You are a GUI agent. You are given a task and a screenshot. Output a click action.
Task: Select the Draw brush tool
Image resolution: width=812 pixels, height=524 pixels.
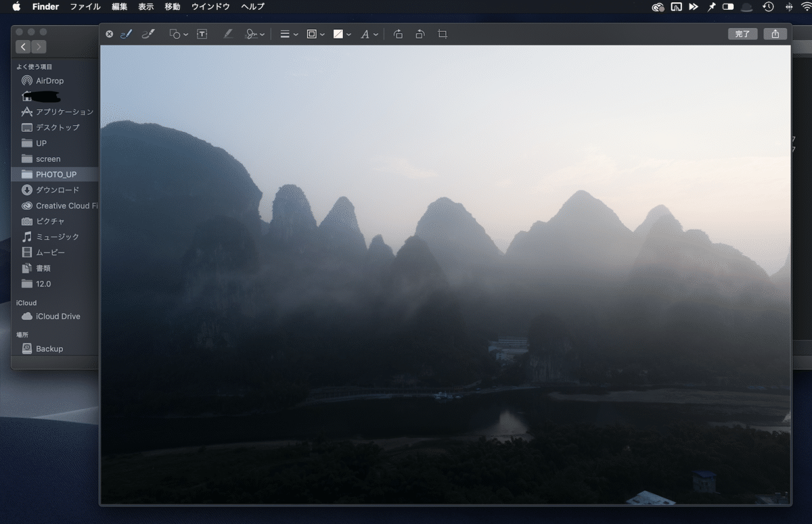point(148,34)
